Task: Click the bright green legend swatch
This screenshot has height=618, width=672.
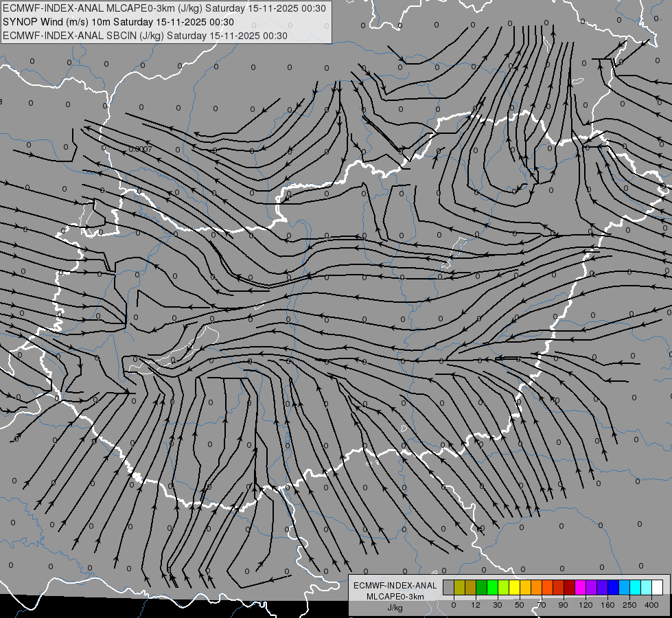Action: tap(492, 587)
